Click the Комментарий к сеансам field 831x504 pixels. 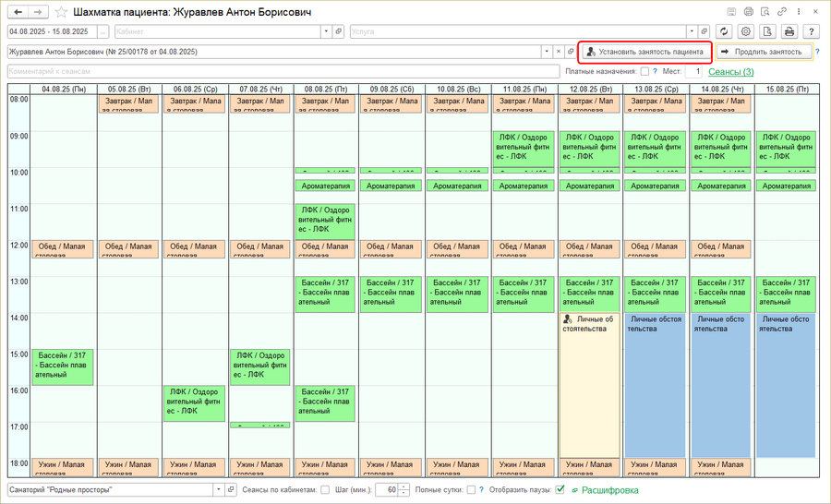[283, 72]
